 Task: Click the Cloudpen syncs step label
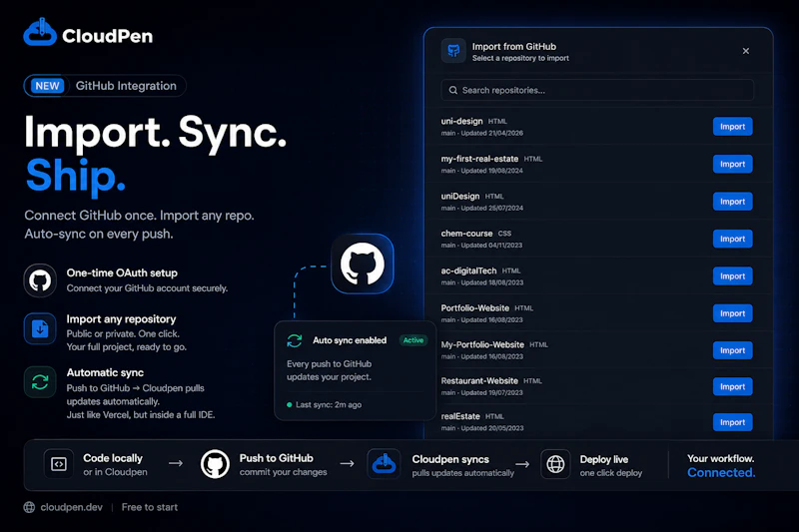coord(450,459)
